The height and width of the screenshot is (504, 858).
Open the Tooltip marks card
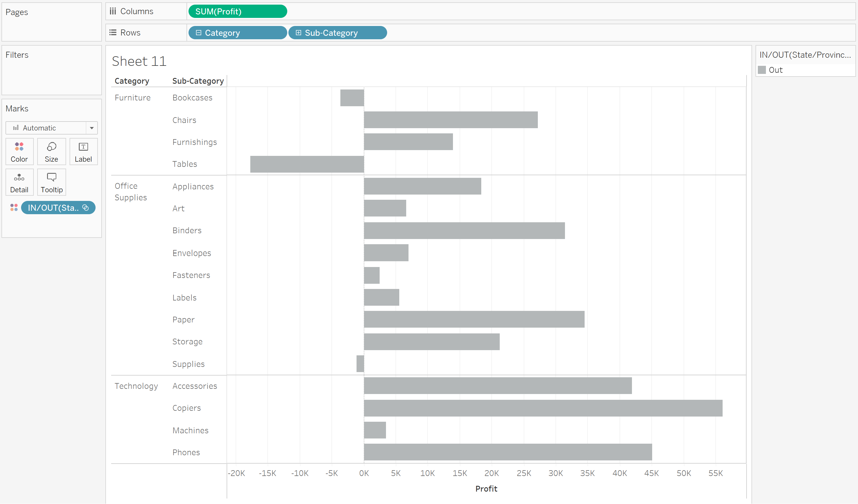click(x=51, y=182)
